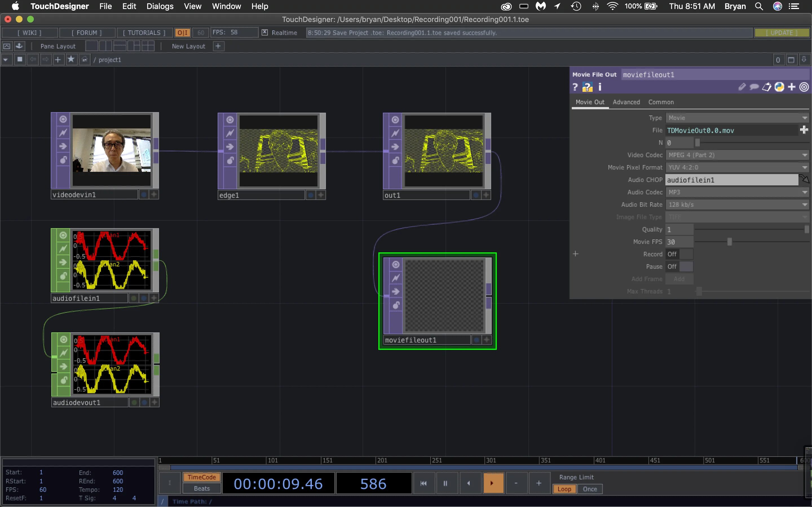Viewport: 812px width, 507px height.
Task: Open the Dialogs menu
Action: pyautogui.click(x=160, y=6)
